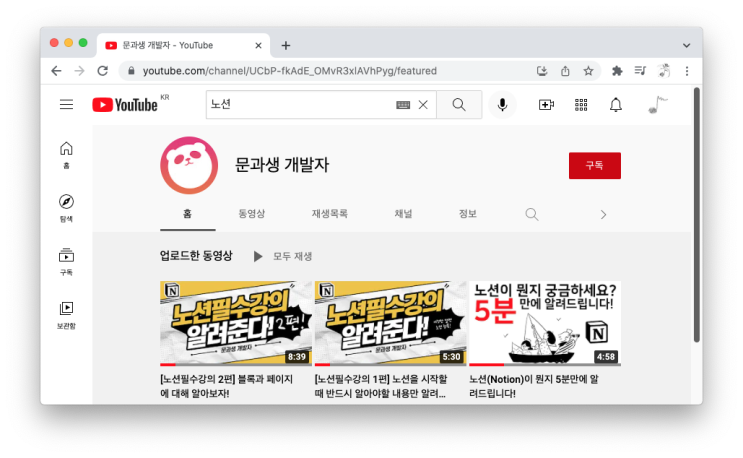Open Chrome extensions puzzle icon
The width and height of the screenshot is (743, 458).
(x=617, y=71)
